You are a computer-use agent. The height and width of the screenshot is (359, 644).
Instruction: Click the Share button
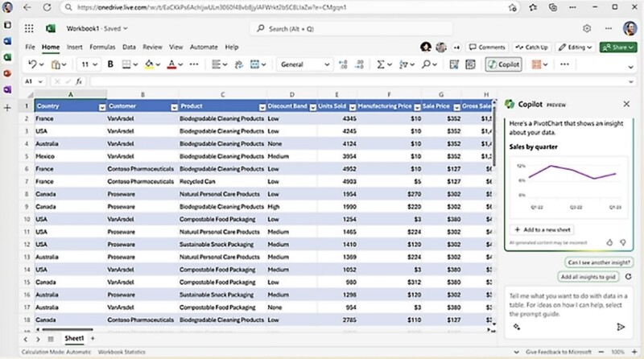[x=618, y=47]
